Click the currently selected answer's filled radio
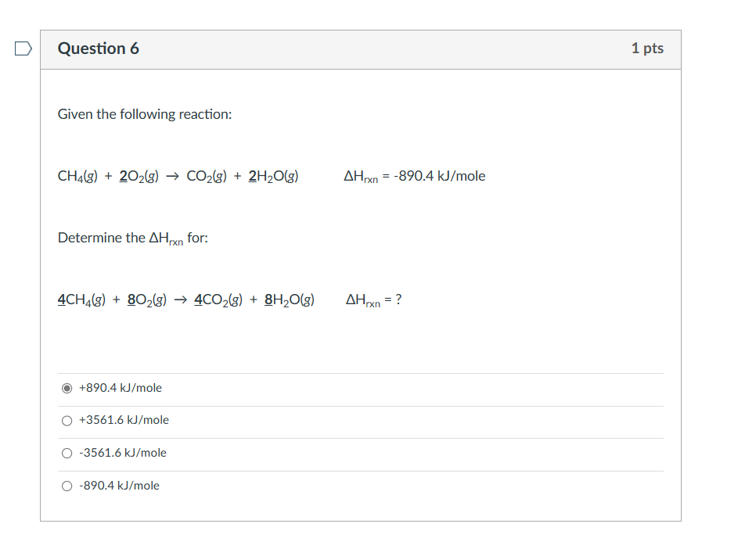 click(67, 387)
